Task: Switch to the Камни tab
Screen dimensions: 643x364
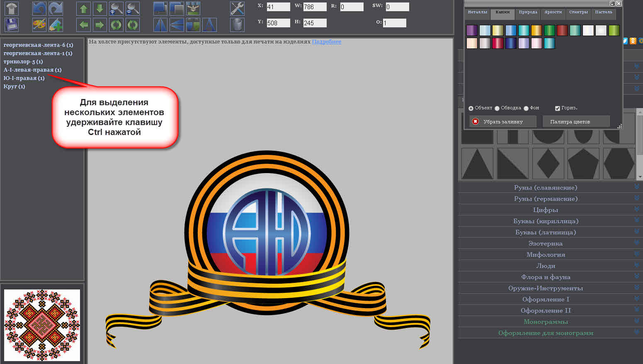Action: (x=502, y=14)
